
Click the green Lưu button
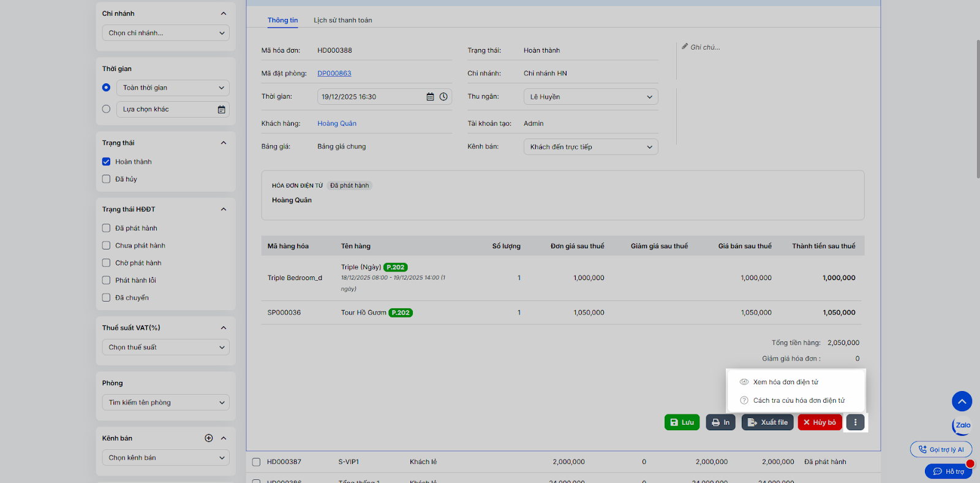[x=682, y=422]
